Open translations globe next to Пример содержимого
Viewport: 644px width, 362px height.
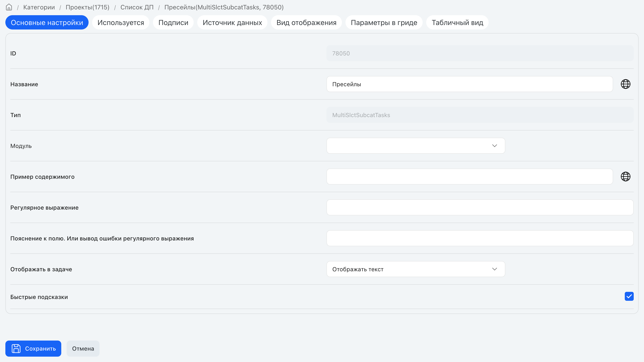625,177
